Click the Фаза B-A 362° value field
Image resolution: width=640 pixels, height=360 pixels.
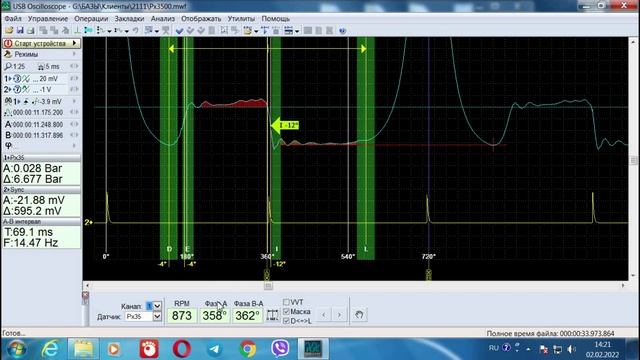tap(247, 316)
